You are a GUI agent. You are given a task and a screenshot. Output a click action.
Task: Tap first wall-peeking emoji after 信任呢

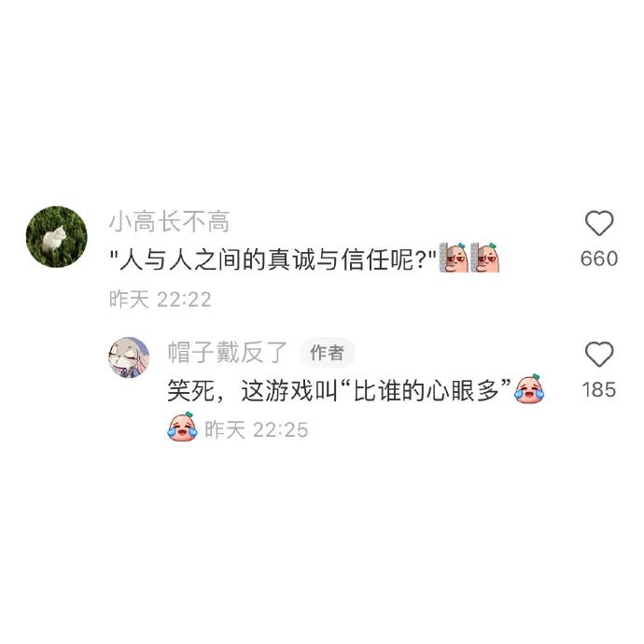tap(454, 258)
